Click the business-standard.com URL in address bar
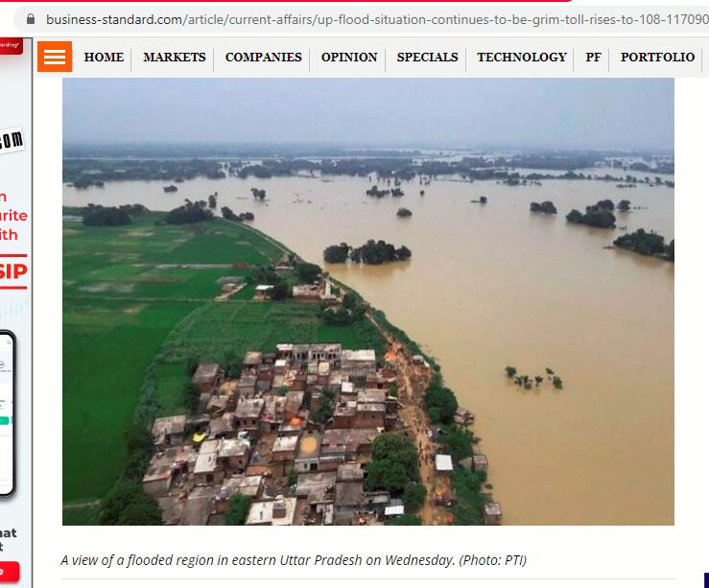709x588 pixels. (x=377, y=19)
